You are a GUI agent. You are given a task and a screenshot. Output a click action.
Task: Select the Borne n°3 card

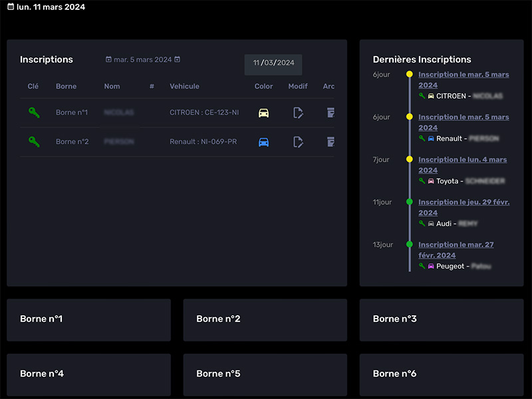[441, 319]
